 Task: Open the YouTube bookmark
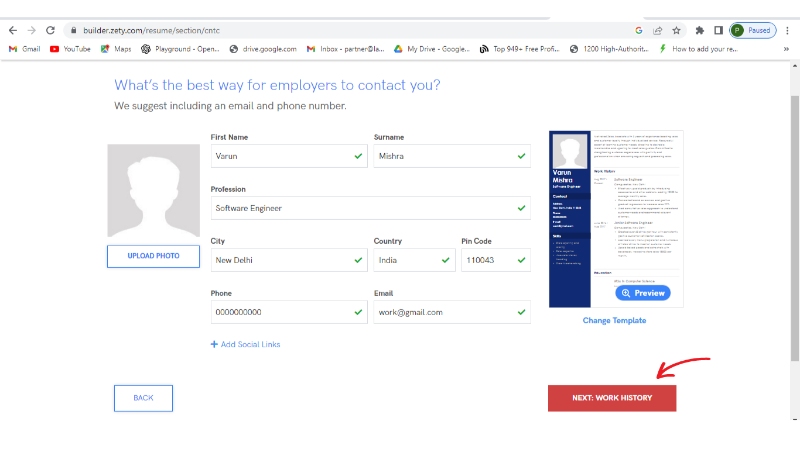tap(70, 48)
